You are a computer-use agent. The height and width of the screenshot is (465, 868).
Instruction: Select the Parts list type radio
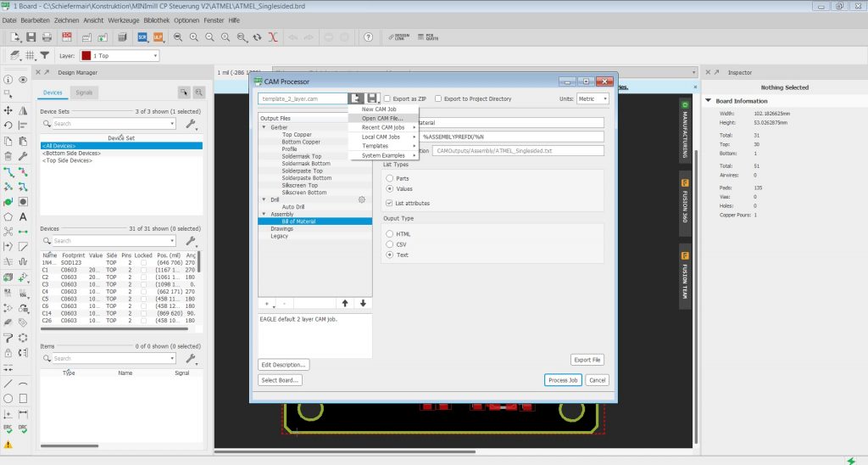pos(390,178)
